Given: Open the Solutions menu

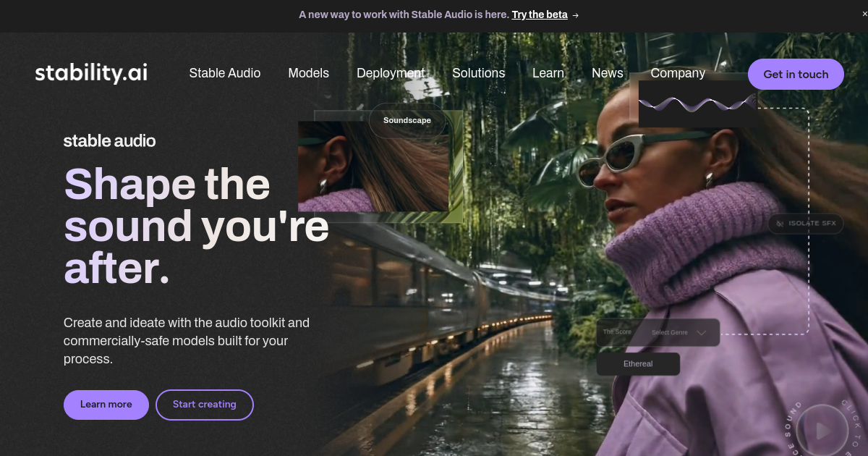Looking at the screenshot, I should point(479,73).
